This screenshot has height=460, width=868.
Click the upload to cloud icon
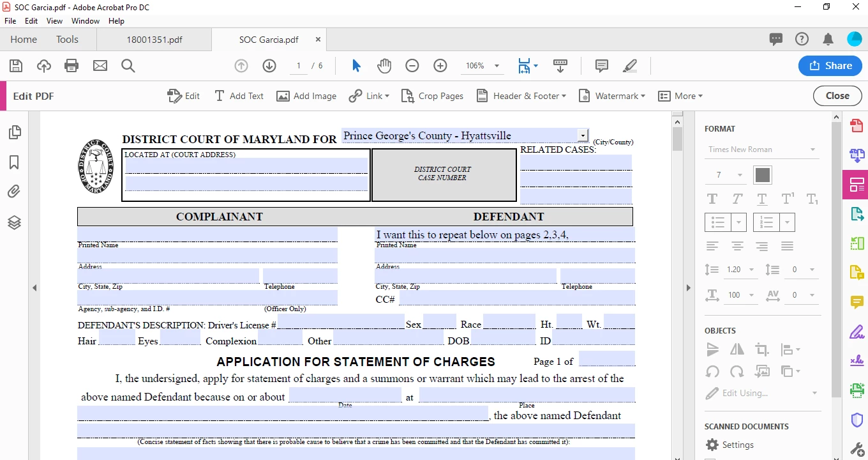tap(43, 66)
